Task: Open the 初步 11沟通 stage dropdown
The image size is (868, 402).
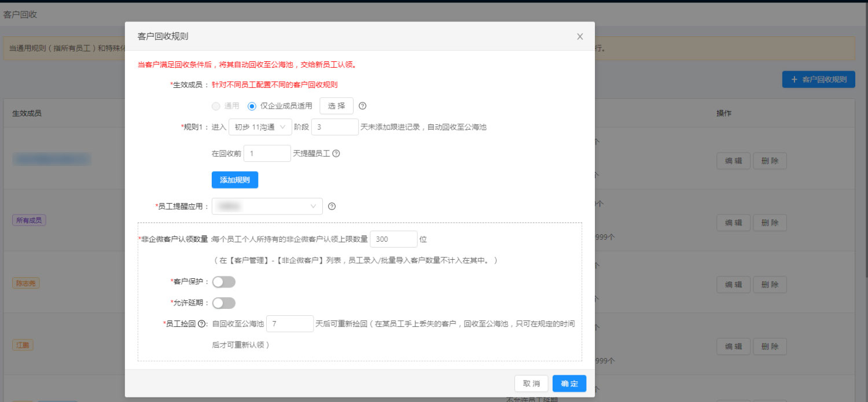Action: pyautogui.click(x=260, y=127)
